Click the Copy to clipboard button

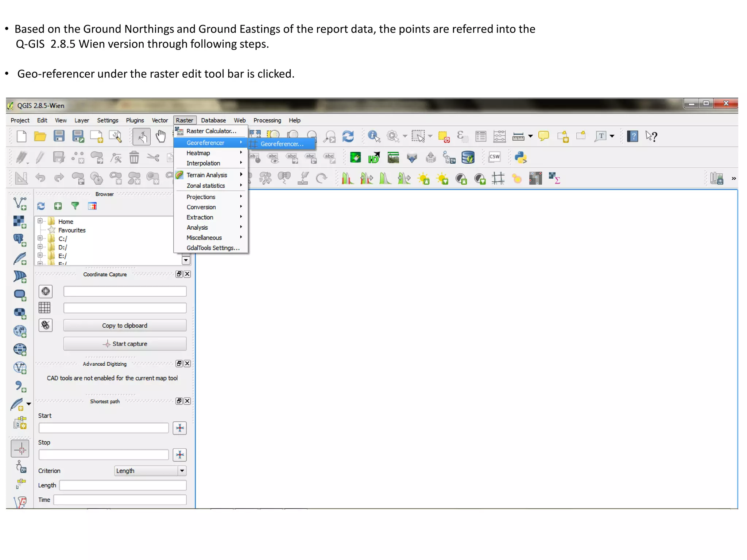[125, 326]
